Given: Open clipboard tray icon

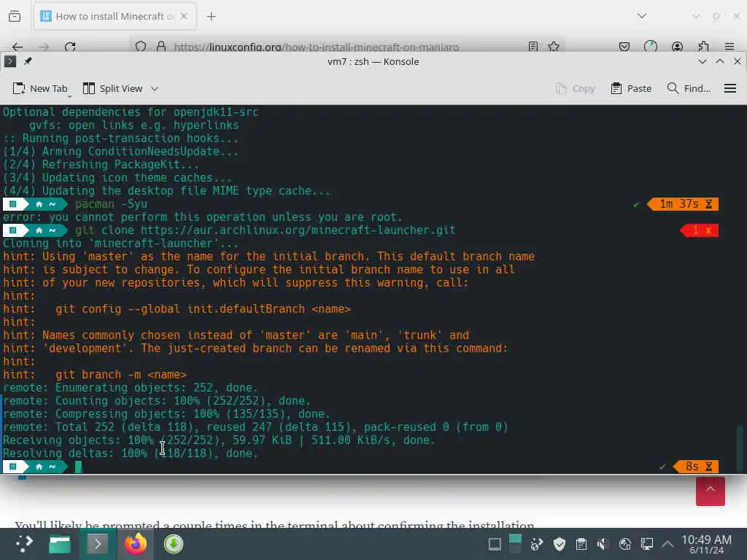Looking at the screenshot, I should [581, 544].
